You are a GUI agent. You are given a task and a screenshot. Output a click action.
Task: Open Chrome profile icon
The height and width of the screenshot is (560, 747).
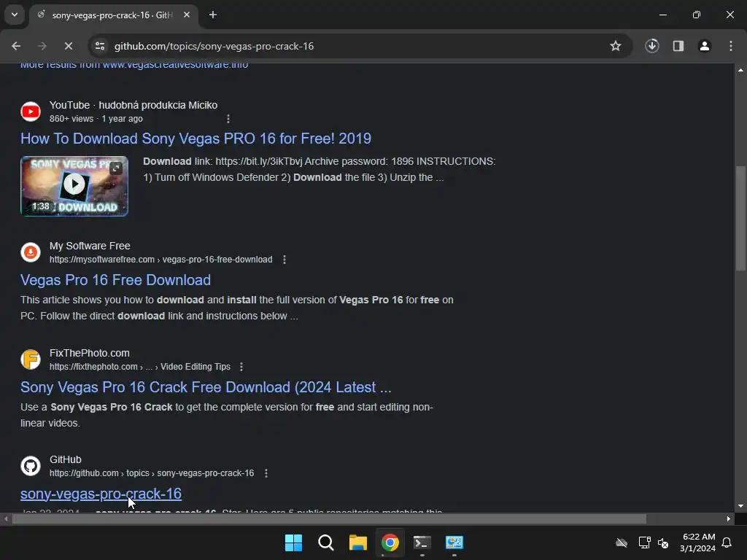tap(705, 46)
